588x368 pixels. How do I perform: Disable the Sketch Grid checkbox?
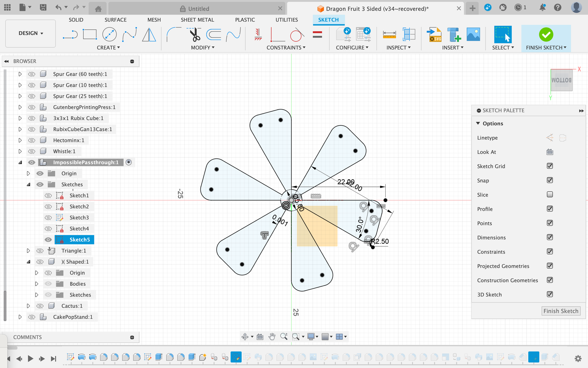(x=550, y=166)
